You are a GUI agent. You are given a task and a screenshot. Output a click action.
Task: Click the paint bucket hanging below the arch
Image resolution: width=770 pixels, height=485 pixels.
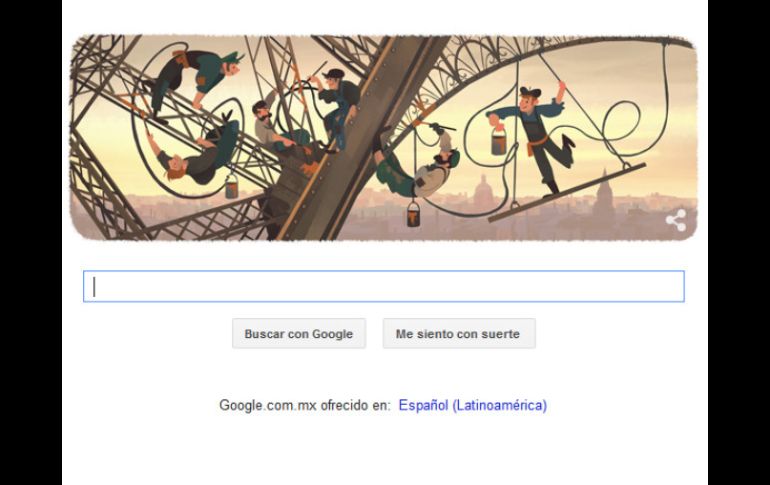click(x=413, y=213)
